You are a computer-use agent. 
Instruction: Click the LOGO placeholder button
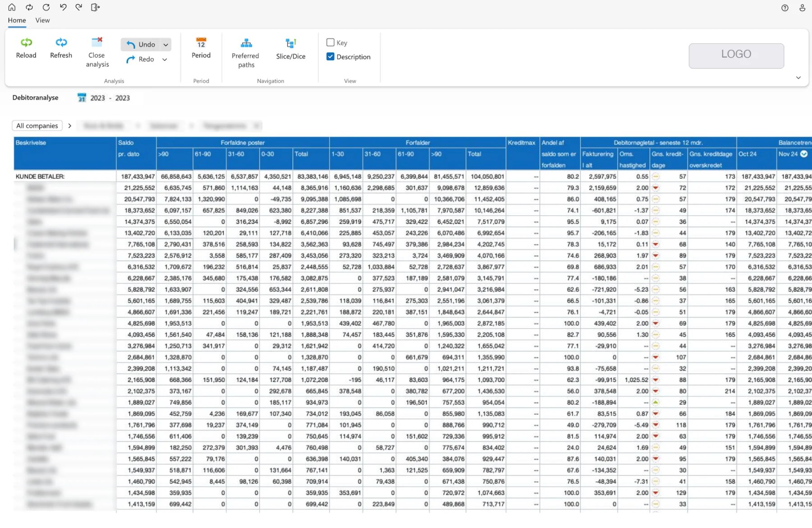click(x=736, y=56)
